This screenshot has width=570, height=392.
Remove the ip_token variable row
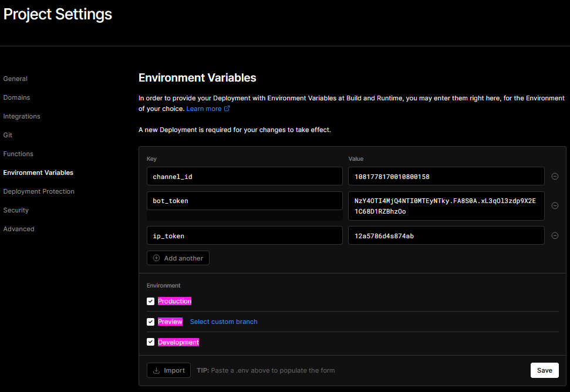point(555,236)
